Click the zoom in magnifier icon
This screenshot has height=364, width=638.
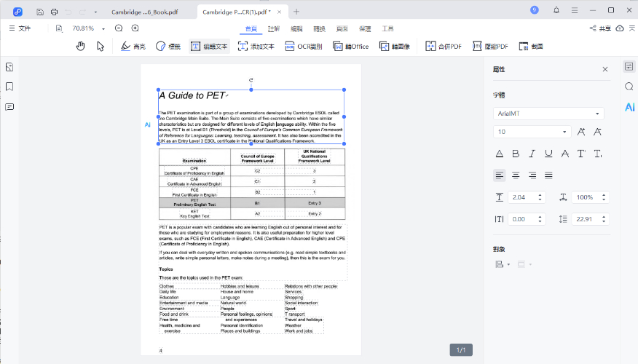(135, 28)
